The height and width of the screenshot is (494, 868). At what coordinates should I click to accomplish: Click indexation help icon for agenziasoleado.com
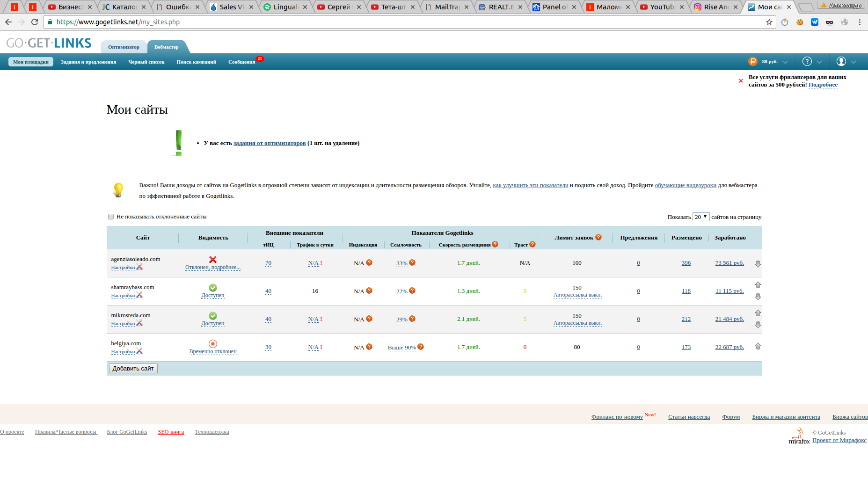(369, 262)
